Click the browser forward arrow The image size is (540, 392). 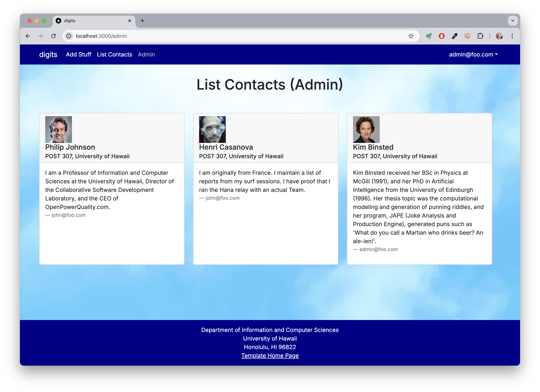pos(41,36)
